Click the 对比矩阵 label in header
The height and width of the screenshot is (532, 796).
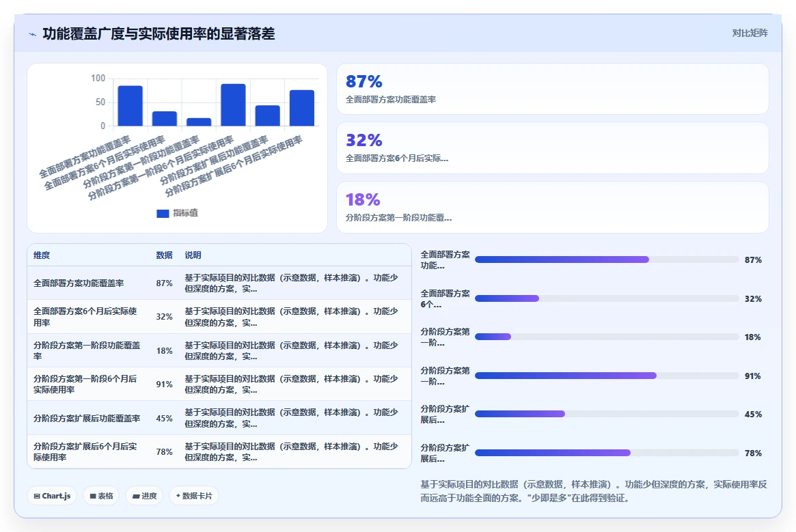750,33
